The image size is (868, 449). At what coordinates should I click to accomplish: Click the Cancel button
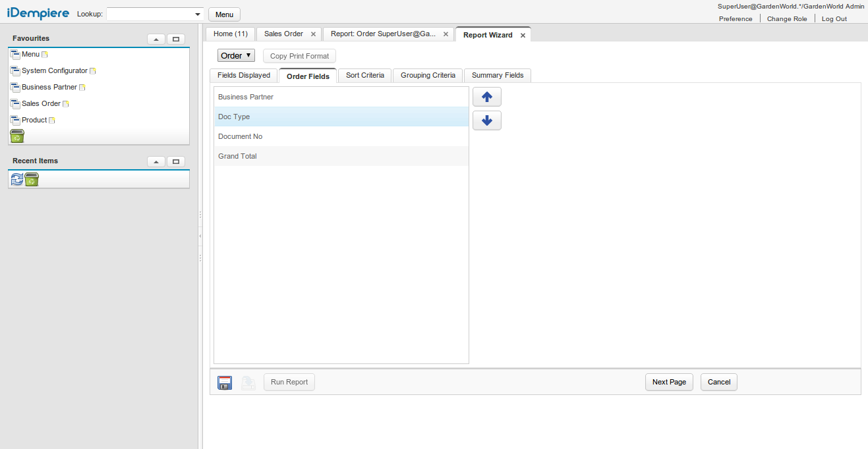click(718, 383)
